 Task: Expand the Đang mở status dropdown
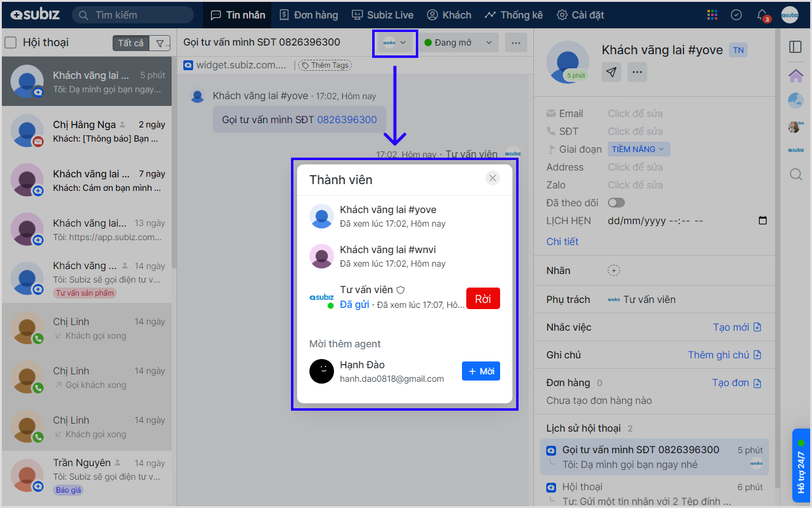click(458, 42)
